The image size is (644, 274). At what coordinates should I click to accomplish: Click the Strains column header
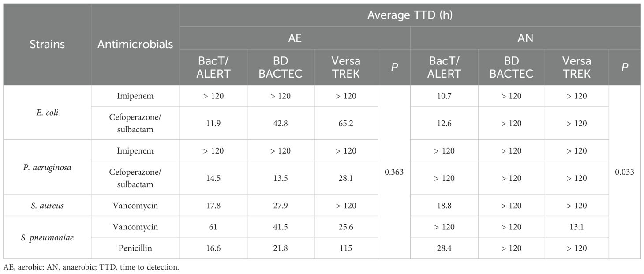[47, 44]
